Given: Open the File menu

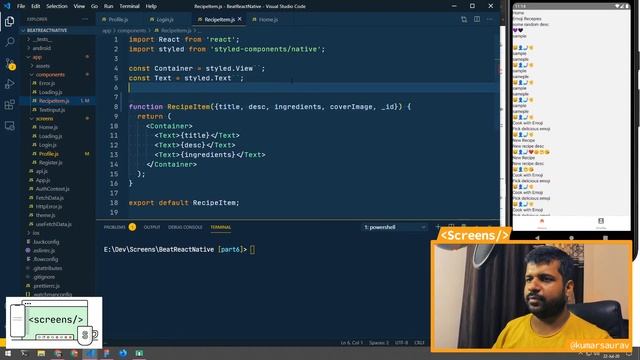Looking at the screenshot, I should point(21,6).
